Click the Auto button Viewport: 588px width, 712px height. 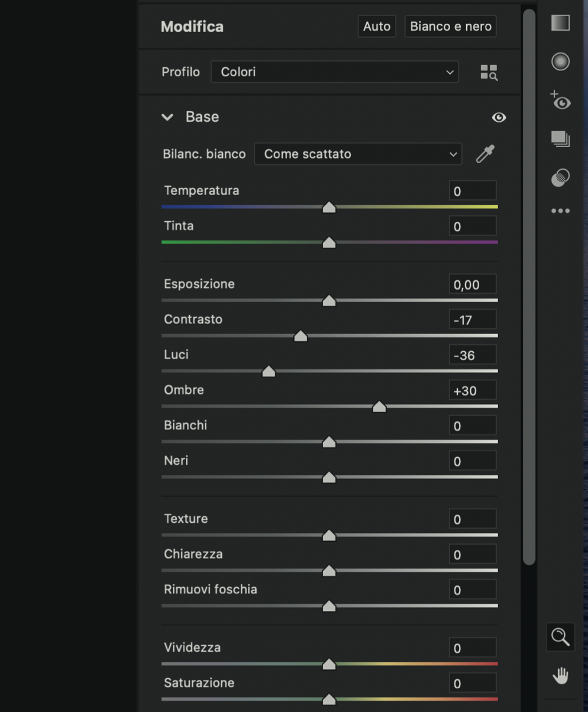pos(377,27)
